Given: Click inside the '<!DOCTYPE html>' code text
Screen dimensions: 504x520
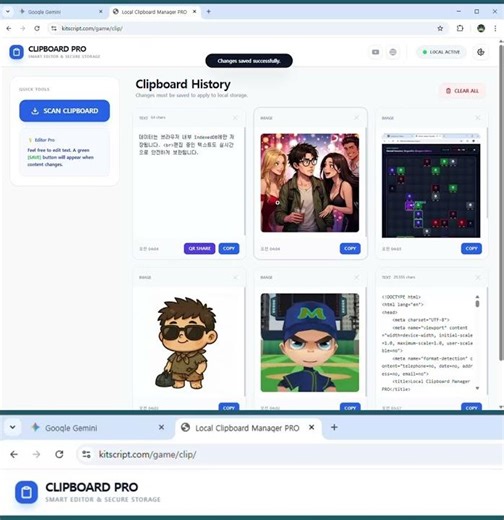Looking at the screenshot, I should click(401, 297).
